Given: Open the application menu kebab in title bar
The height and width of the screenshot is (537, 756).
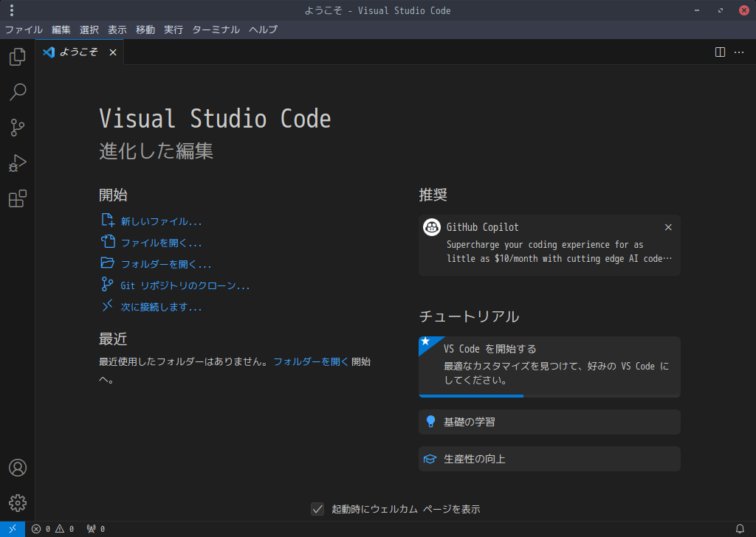Looking at the screenshot, I should (12, 10).
